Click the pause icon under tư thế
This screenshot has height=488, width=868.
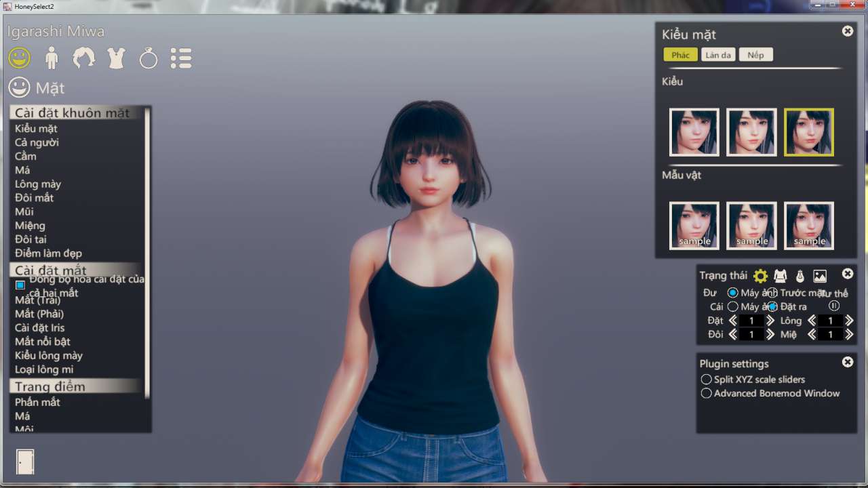point(834,306)
